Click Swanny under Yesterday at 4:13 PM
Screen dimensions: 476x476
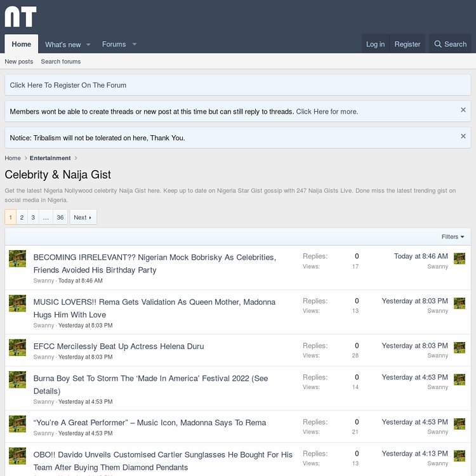click(437, 463)
